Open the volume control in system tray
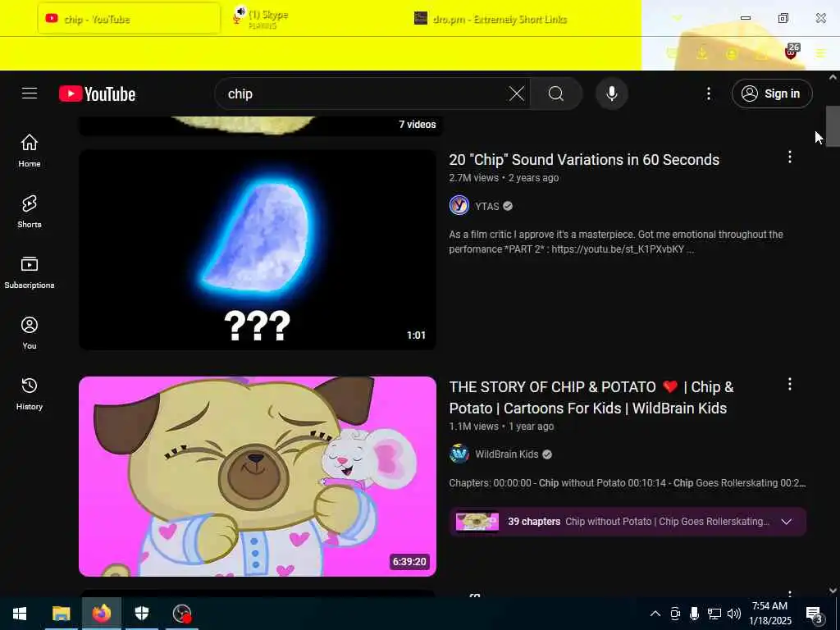Screen dimensions: 840x630 pyautogui.click(x=734, y=614)
